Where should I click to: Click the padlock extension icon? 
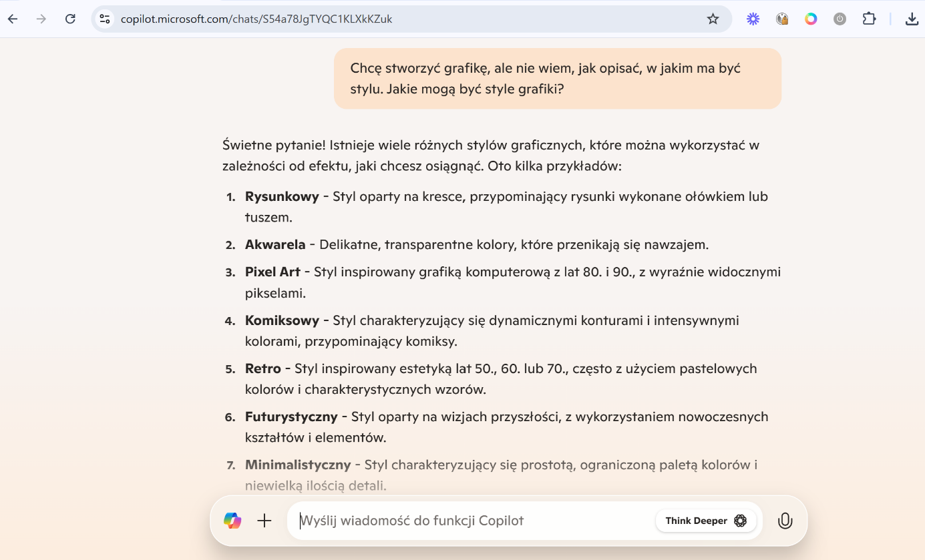[x=782, y=19]
